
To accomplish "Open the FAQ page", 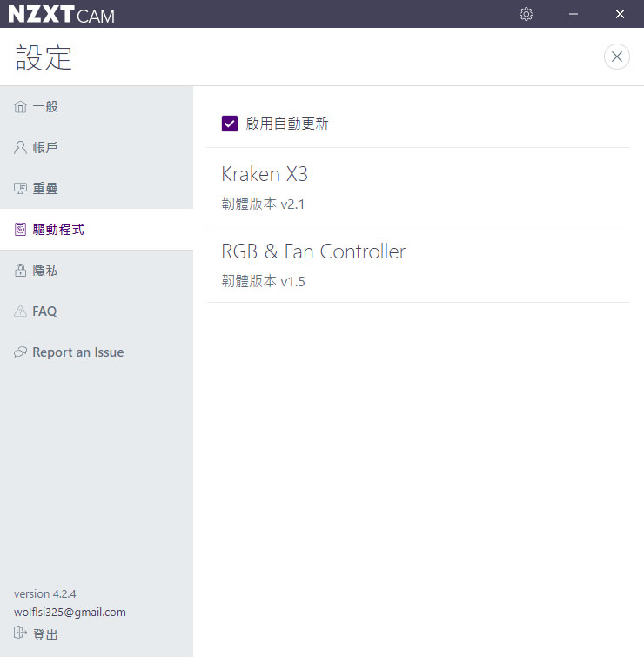I will point(97,311).
